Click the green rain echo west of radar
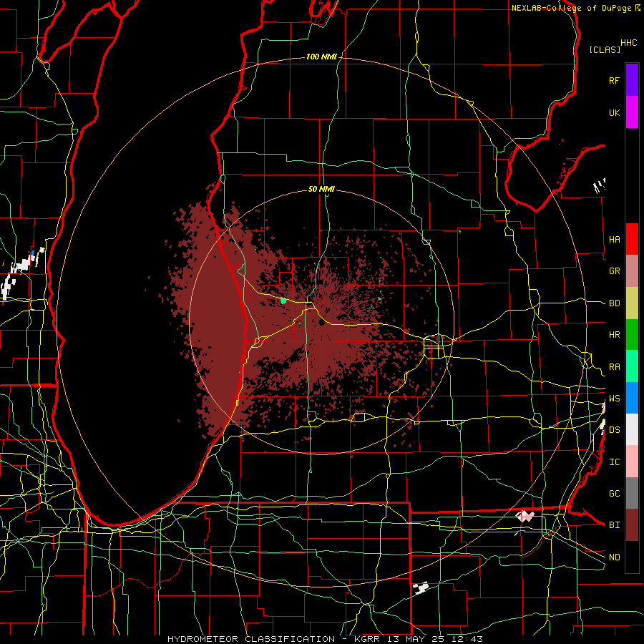Viewport: 644px width, 644px height. point(283,301)
